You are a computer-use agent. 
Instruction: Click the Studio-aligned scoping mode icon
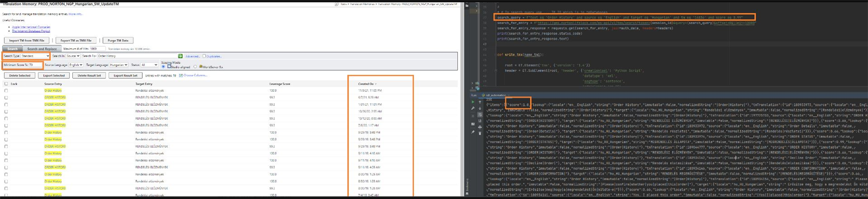(169, 66)
